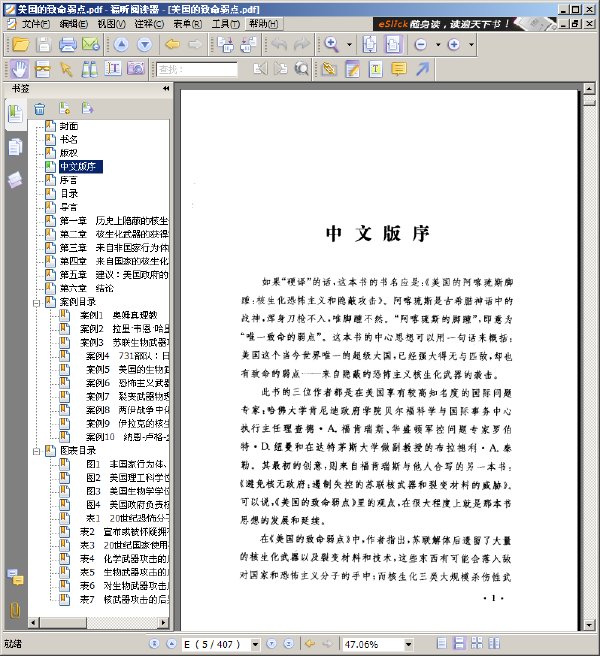Zoom out with the minus circle button
The width and height of the screenshot is (600, 656).
421,44
